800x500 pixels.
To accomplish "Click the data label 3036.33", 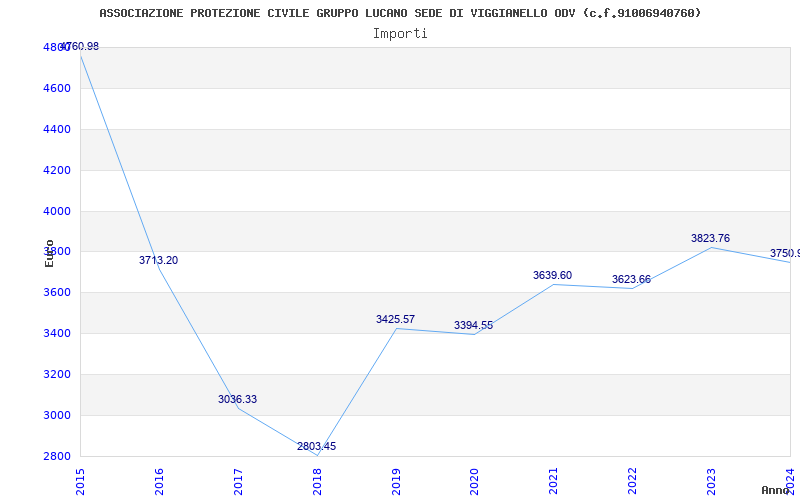I will tap(238, 399).
